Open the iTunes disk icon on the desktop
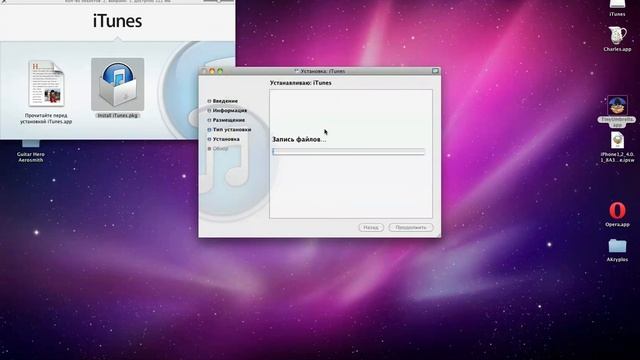640x360 pixels. [x=617, y=4]
